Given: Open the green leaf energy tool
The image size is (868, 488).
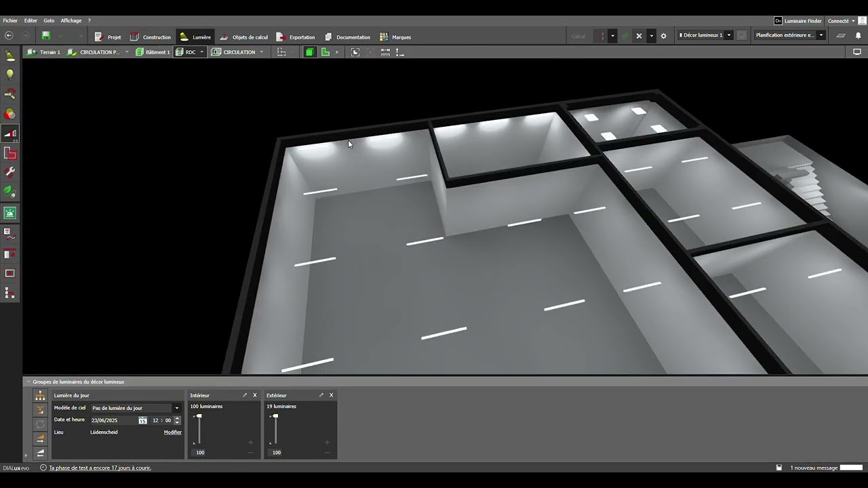Looking at the screenshot, I should coord(10,192).
